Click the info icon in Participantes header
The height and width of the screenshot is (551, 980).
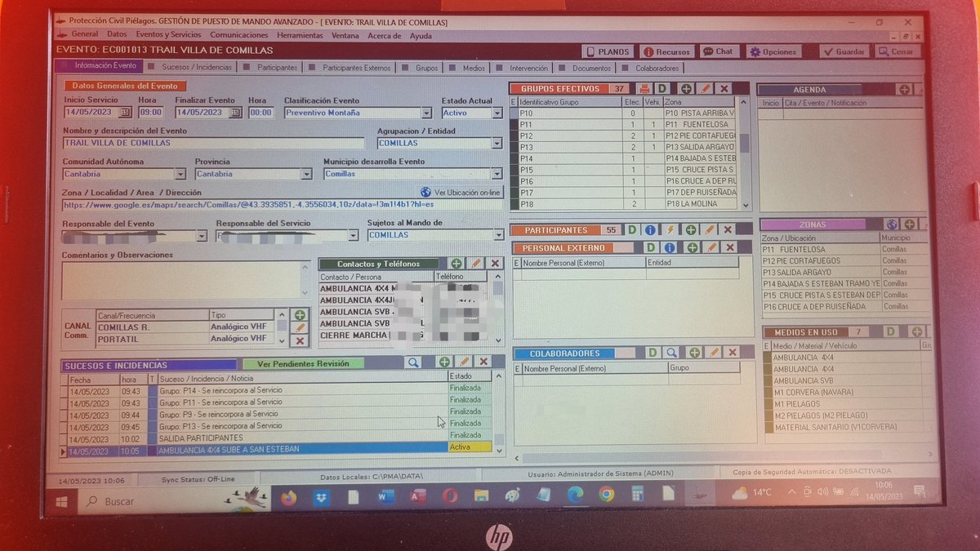point(650,230)
